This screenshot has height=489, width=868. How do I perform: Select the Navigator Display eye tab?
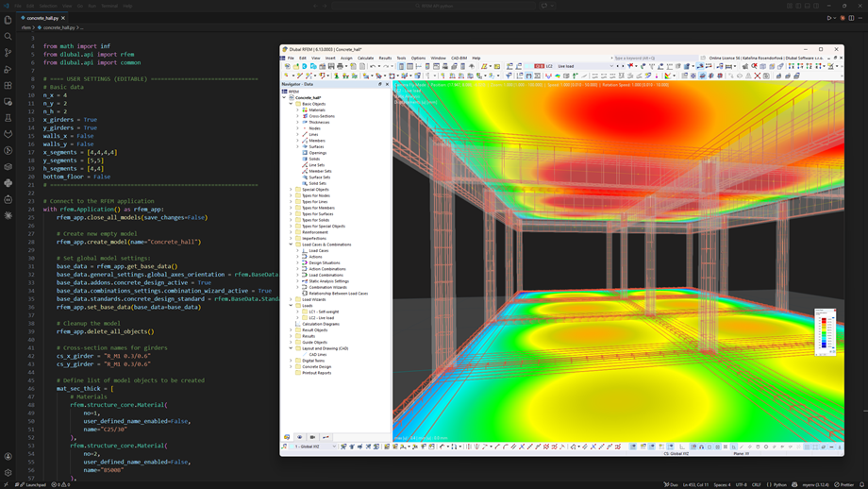pos(299,437)
